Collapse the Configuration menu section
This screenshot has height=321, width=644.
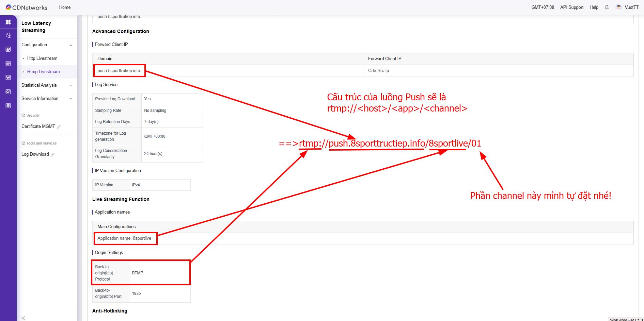[71, 45]
